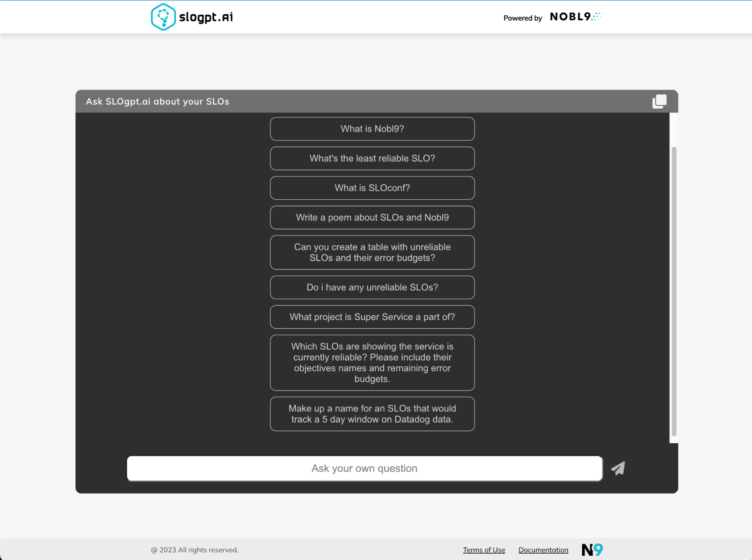Image resolution: width=752 pixels, height=560 pixels.
Task: Select 'Do i have any unreliable SLOs?' option
Action: 372,287
